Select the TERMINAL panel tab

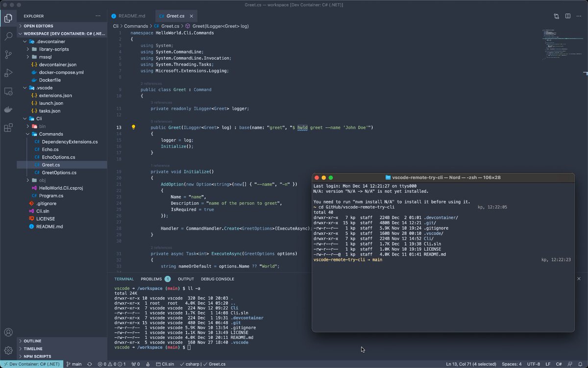(x=124, y=279)
